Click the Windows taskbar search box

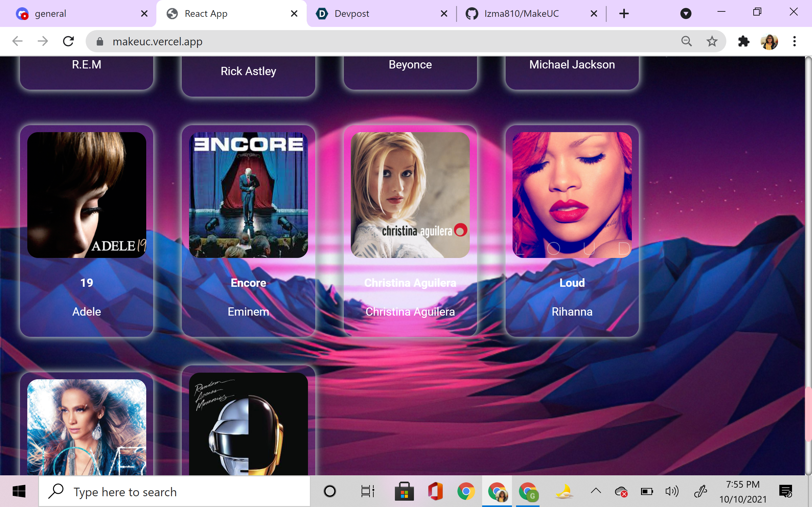point(174,491)
